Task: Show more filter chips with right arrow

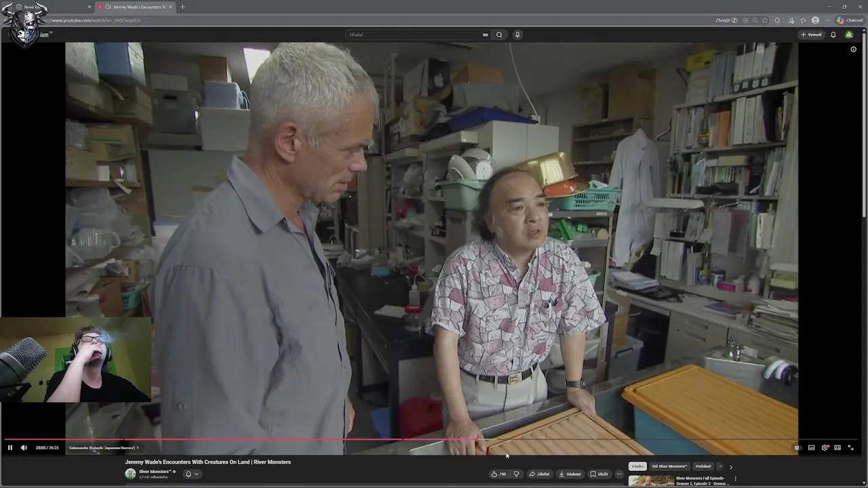Action: point(730,466)
